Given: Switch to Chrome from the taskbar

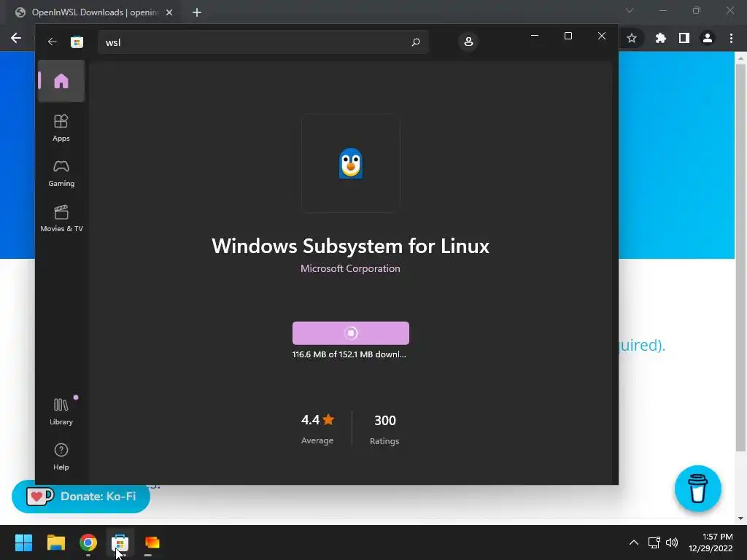Looking at the screenshot, I should tap(88, 542).
